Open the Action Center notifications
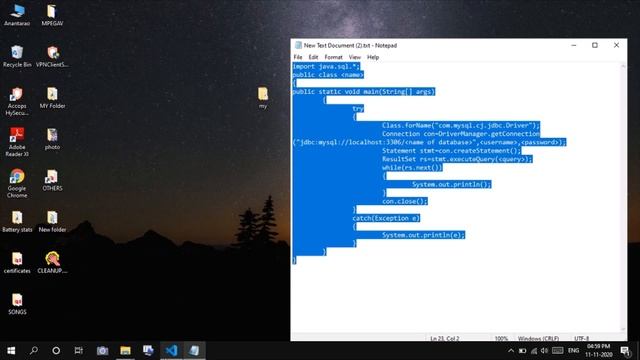 (x=625, y=351)
